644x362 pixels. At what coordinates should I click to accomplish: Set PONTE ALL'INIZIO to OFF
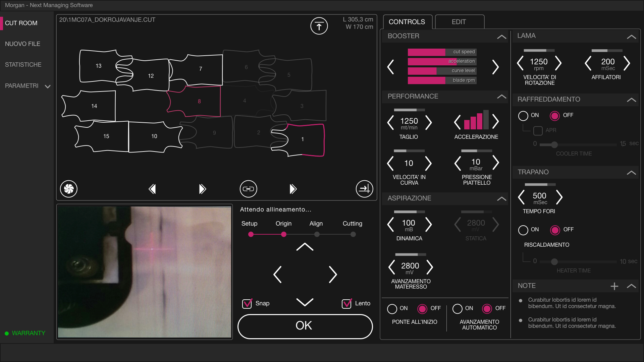pos(422,309)
